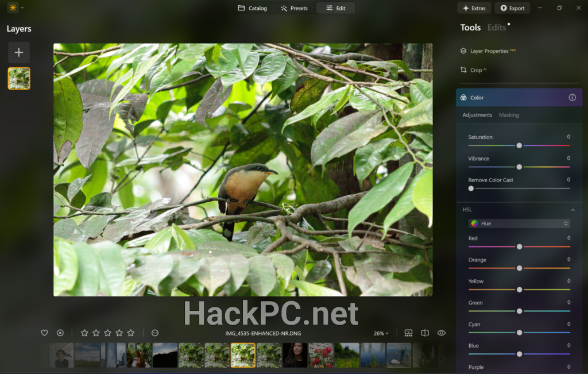Click the Crop tool icon
The height and width of the screenshot is (374, 588).
(463, 70)
